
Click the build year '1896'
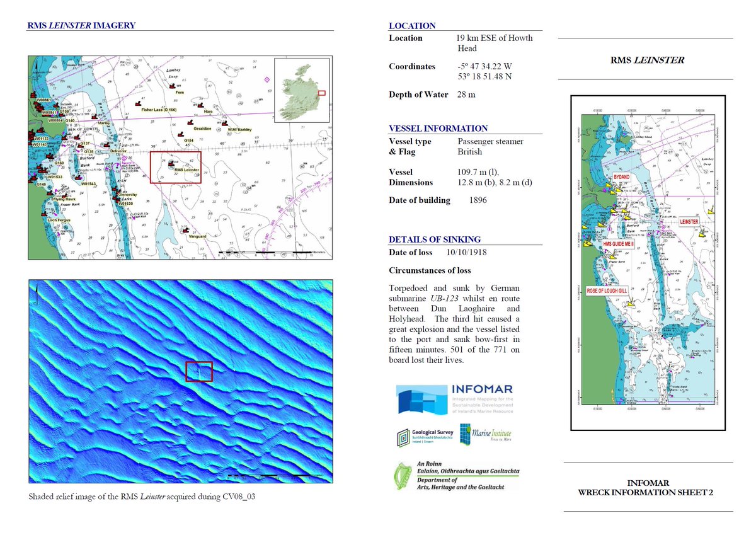pyautogui.click(x=479, y=200)
